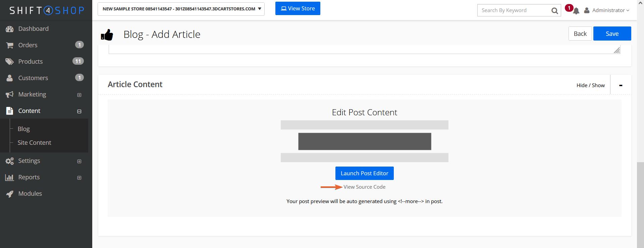Expand the Settings submenu

coord(79,161)
